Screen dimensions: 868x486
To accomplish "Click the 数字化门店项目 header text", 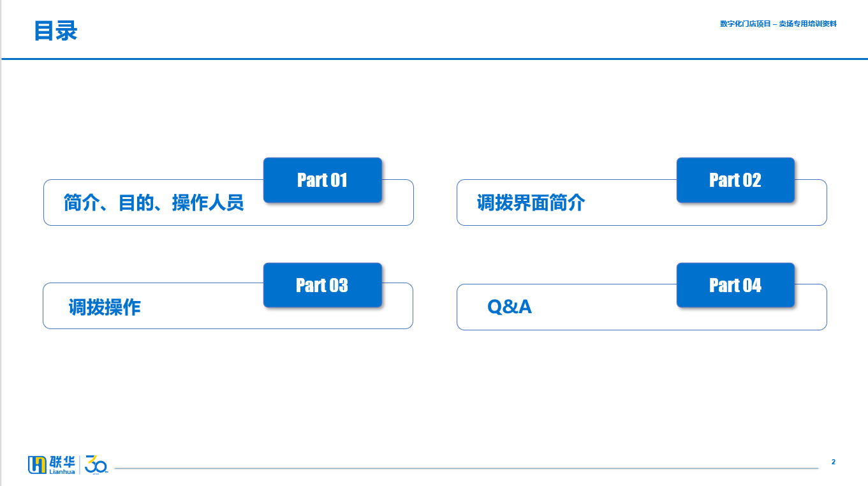I will tap(746, 24).
